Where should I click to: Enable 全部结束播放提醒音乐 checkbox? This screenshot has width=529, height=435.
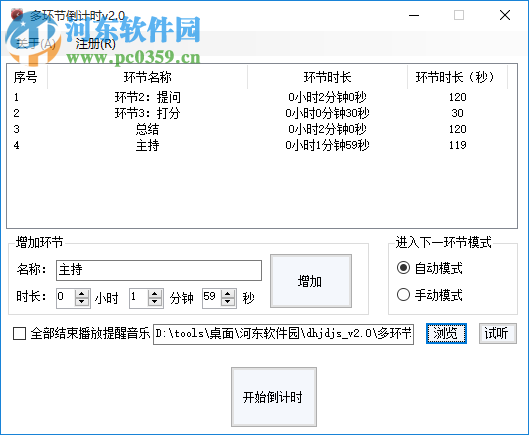19,333
